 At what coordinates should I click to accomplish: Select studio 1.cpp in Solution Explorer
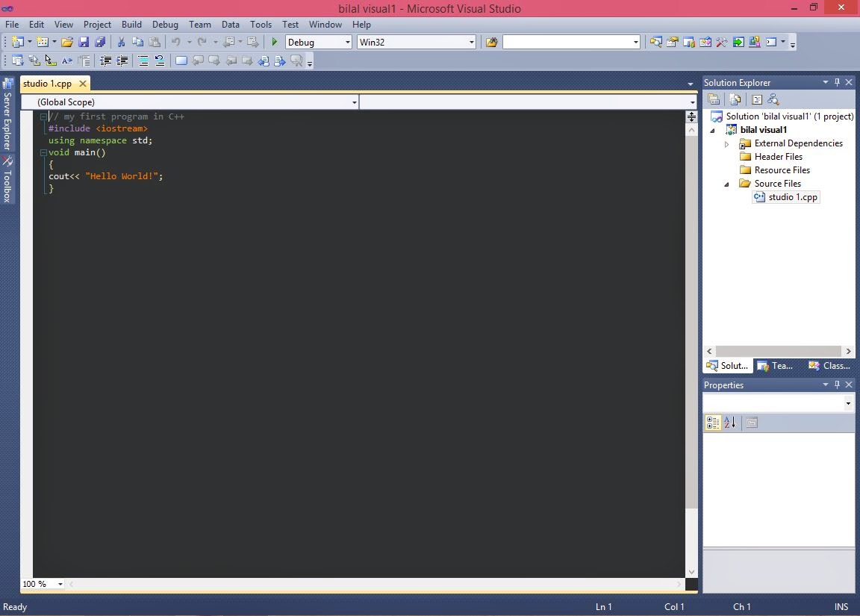[x=793, y=197]
